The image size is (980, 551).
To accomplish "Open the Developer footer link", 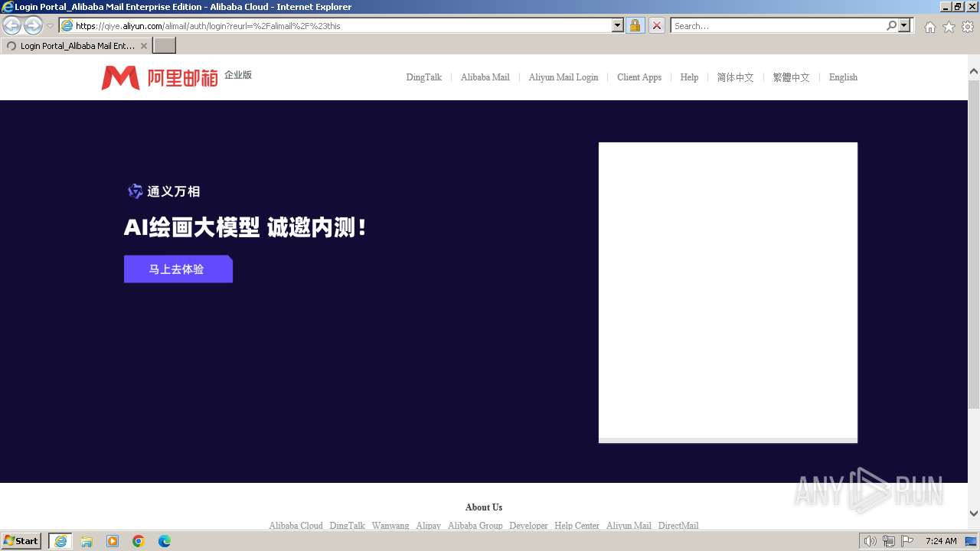I will pos(528,526).
